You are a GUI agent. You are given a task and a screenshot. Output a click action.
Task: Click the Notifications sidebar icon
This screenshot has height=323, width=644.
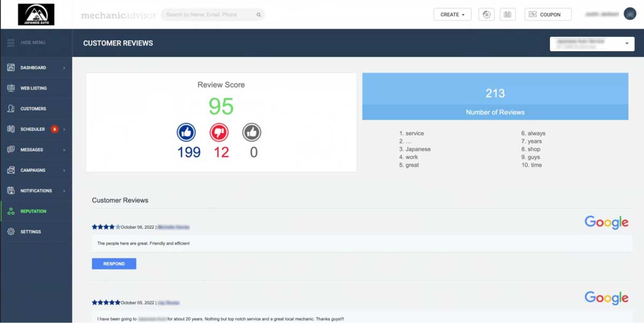pyautogui.click(x=11, y=190)
